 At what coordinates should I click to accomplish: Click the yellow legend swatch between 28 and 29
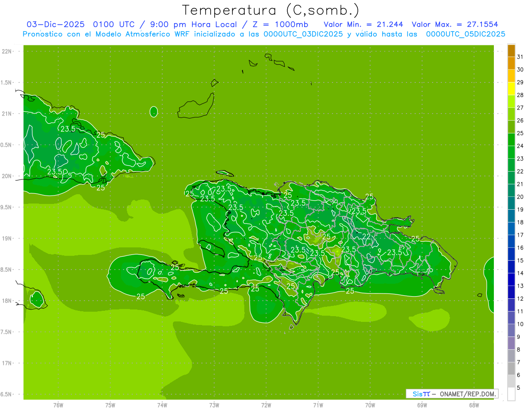click(x=511, y=89)
